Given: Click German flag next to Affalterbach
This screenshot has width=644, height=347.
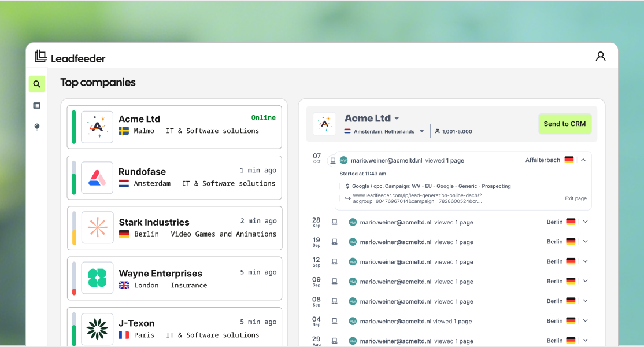Looking at the screenshot, I should tap(569, 160).
